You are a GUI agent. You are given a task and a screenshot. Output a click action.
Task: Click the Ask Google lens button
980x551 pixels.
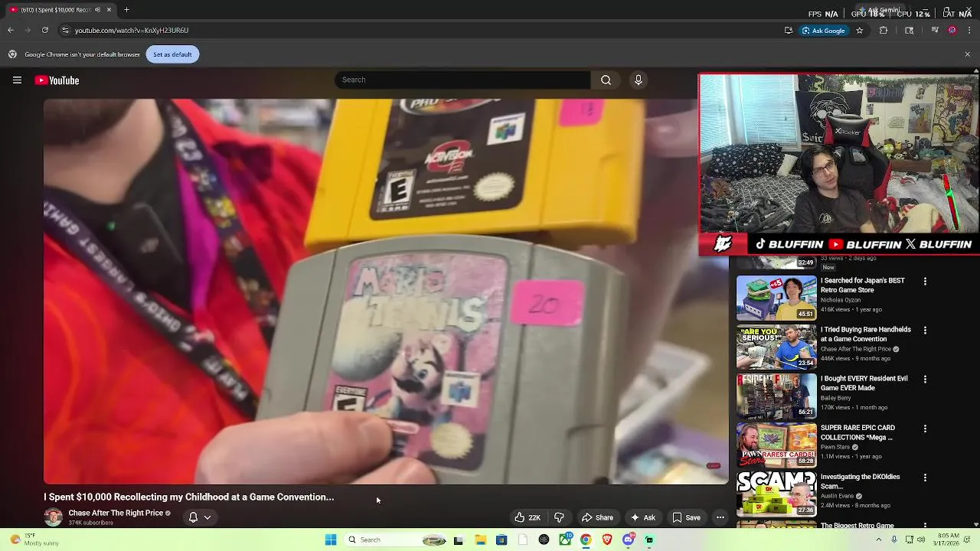(824, 31)
